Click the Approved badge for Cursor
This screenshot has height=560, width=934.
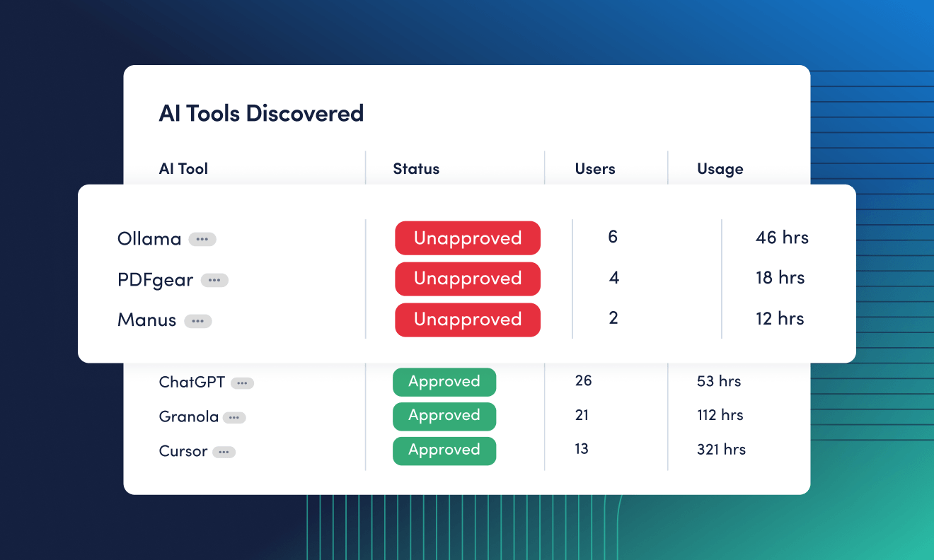pyautogui.click(x=444, y=450)
